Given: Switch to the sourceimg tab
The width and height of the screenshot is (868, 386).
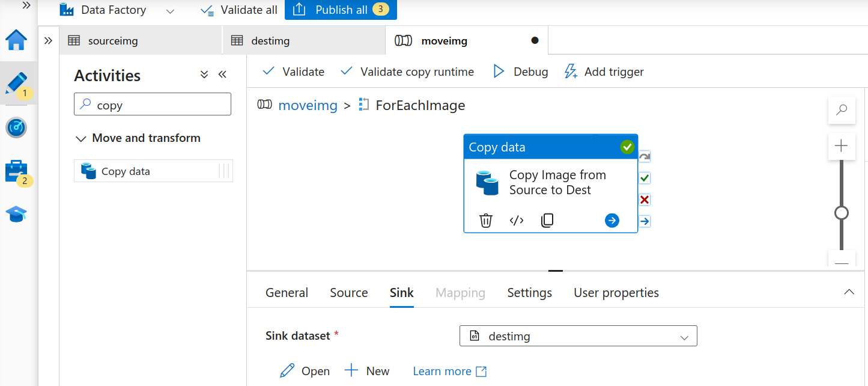Looking at the screenshot, I should 141,41.
